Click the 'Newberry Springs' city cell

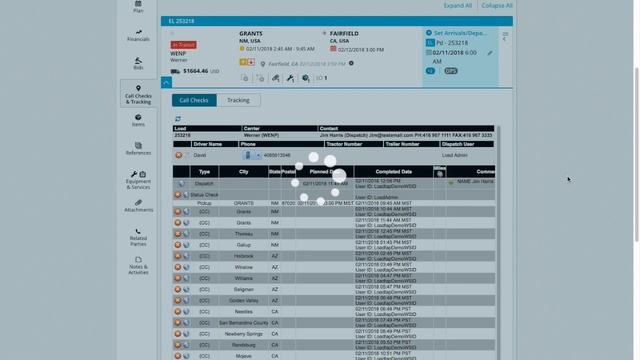[244, 334]
